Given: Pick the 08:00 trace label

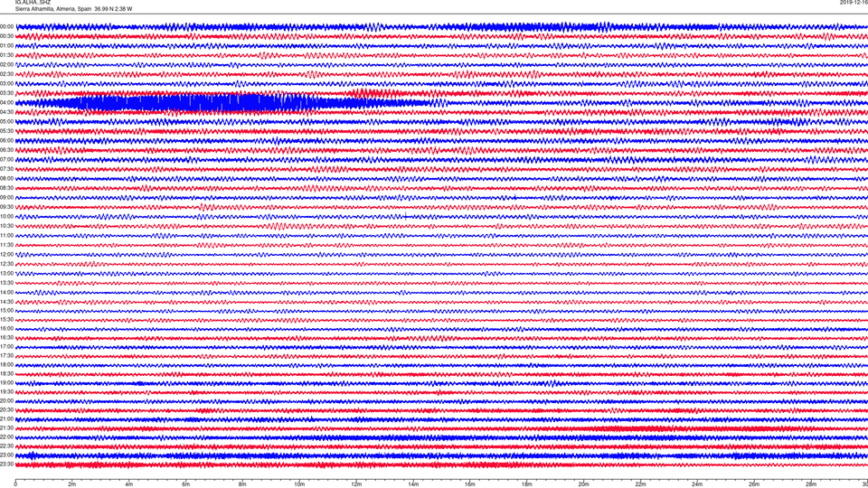Looking at the screenshot, I should click(x=6, y=178).
